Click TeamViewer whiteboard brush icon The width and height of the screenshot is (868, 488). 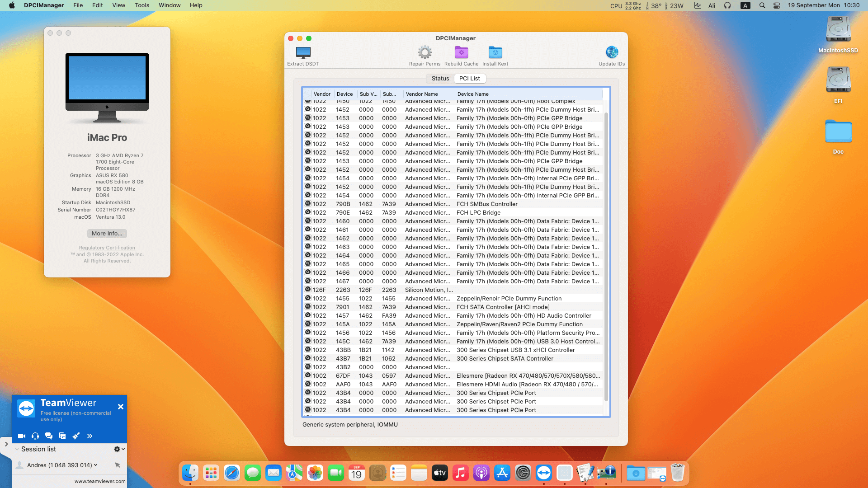click(x=76, y=436)
